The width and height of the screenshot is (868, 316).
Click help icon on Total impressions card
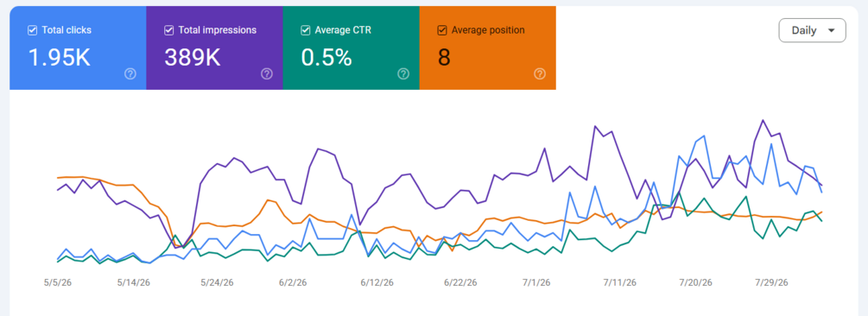coord(267,73)
